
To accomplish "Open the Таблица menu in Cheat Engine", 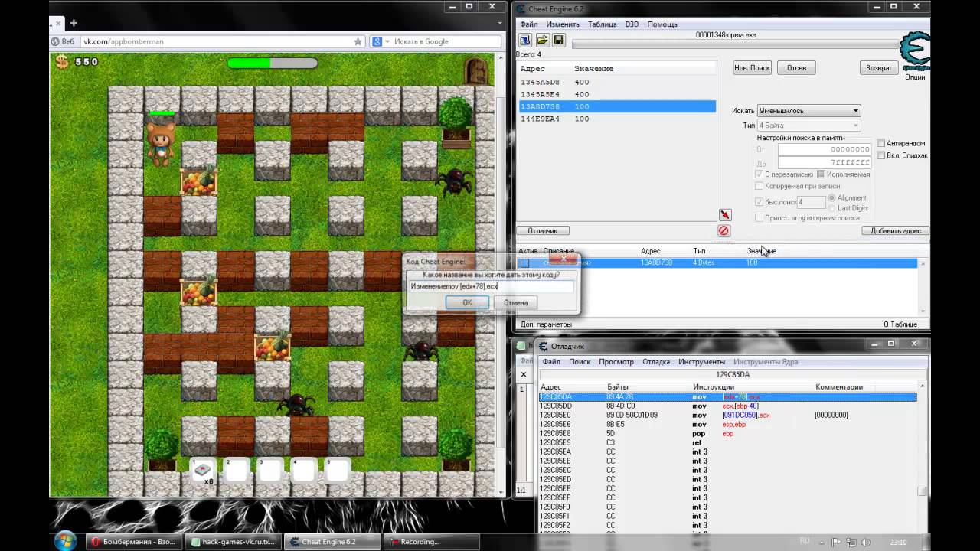I will (x=603, y=24).
